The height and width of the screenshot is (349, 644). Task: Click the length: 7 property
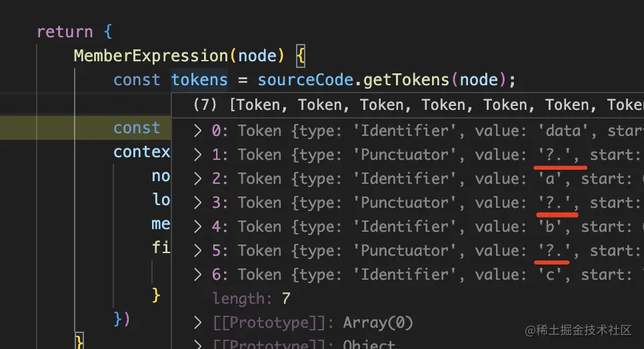coord(251,298)
